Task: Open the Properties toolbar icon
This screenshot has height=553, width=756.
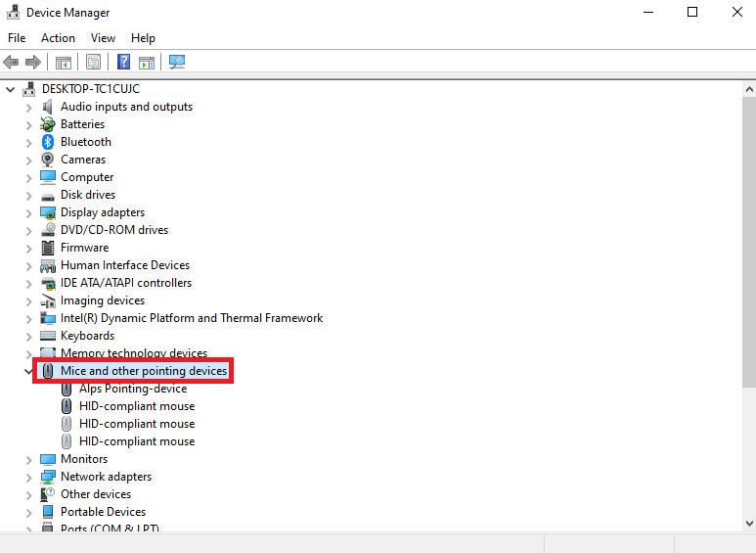Action: pyautogui.click(x=93, y=62)
